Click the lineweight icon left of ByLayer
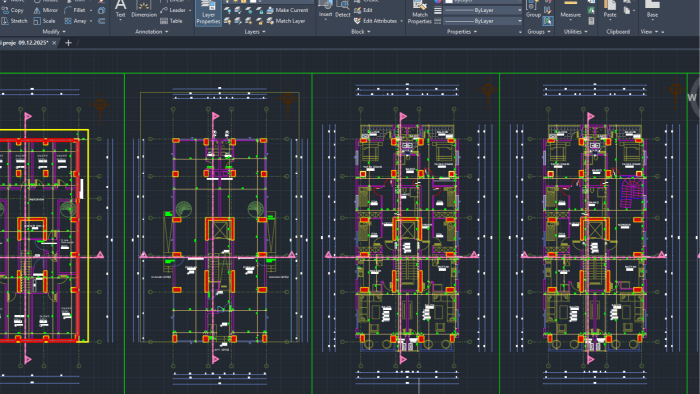Image resolution: width=700 pixels, height=394 pixels. coord(438,10)
